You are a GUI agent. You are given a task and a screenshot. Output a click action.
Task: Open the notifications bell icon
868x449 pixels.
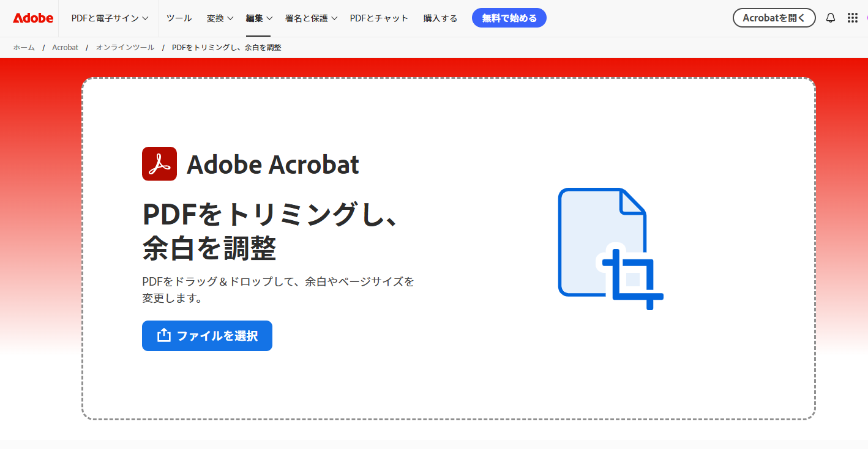coord(831,18)
